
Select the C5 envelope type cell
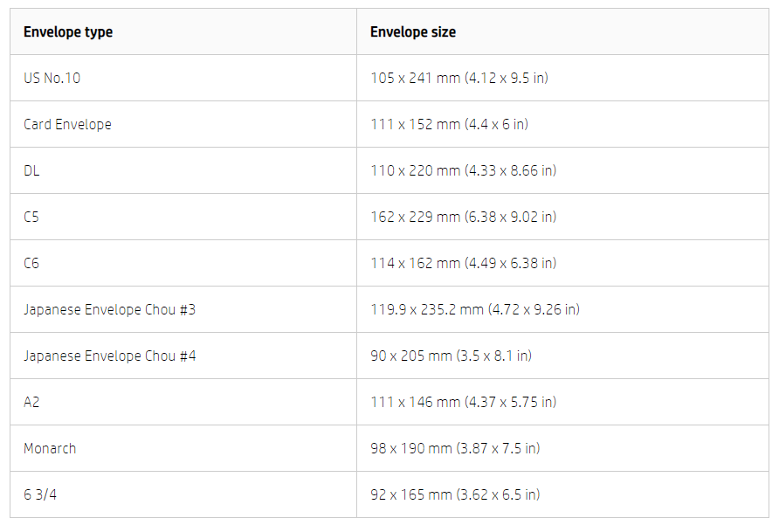(x=32, y=217)
